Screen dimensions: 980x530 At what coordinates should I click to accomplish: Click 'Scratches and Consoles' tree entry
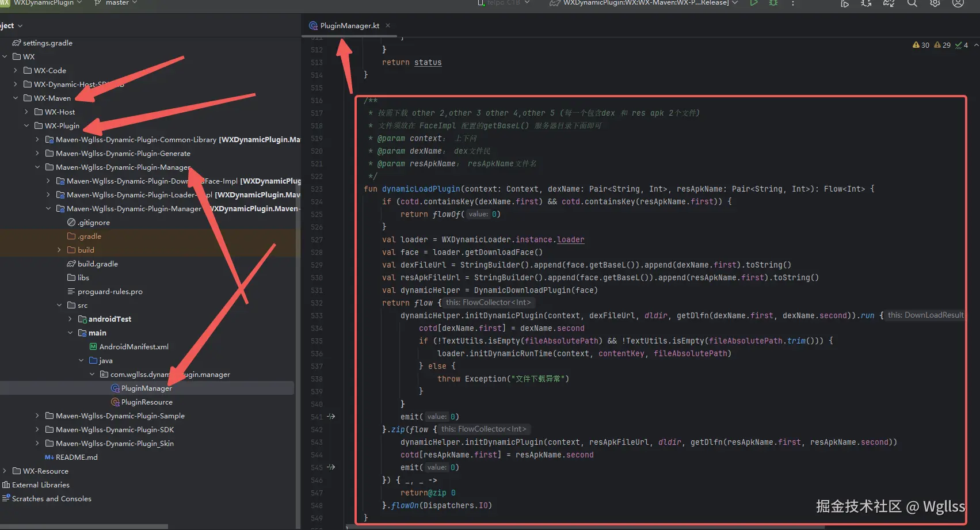pos(52,499)
